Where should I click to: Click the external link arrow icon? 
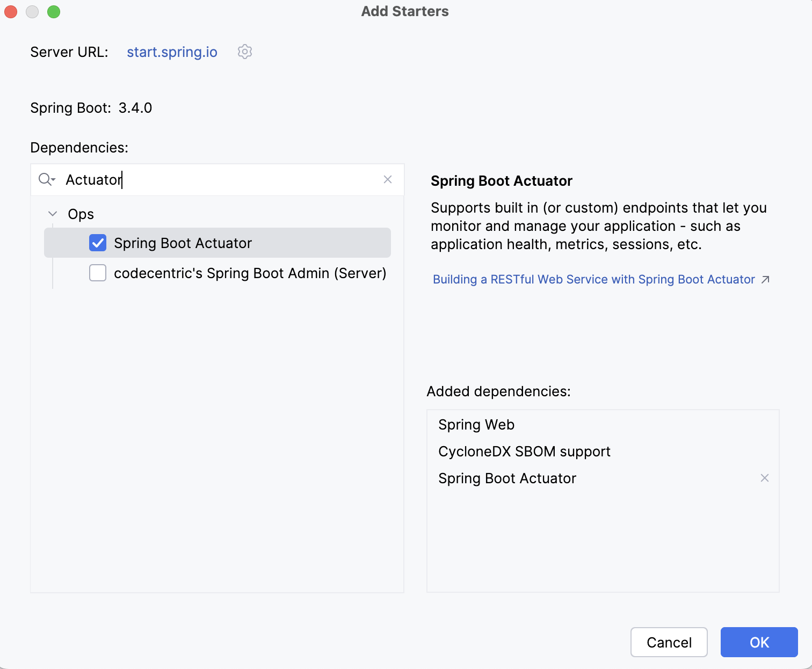[766, 279]
